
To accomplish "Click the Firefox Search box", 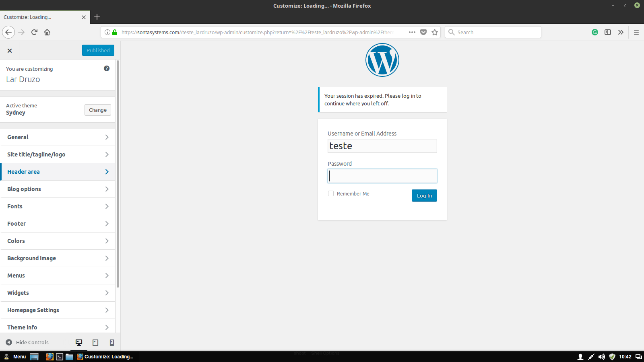I will click(x=493, y=32).
